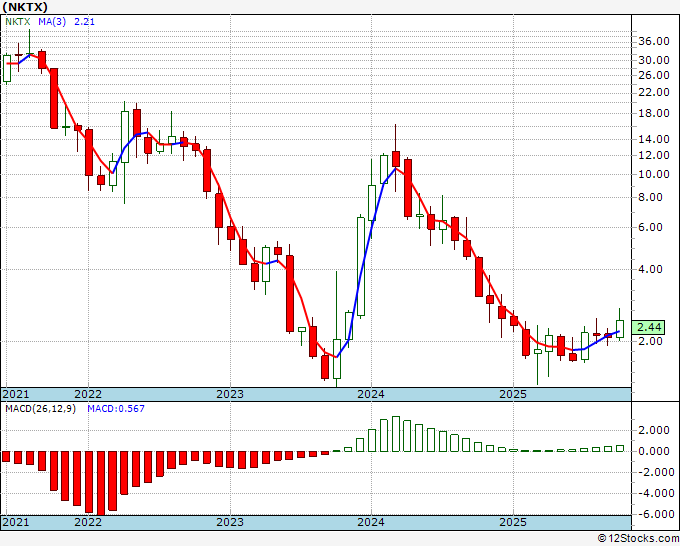The image size is (680, 546).
Task: Click 2025 on the MACD time axis
Action: (513, 522)
